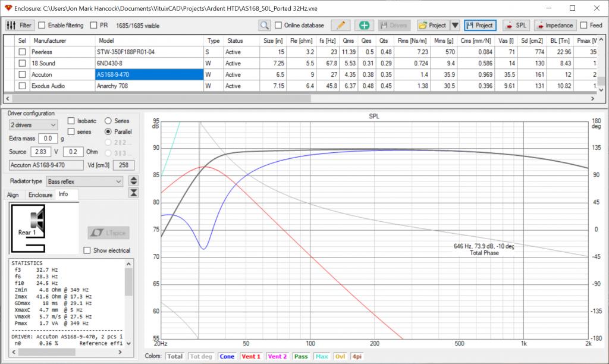Click the greyed Drivers save button
609x364 pixels.
394,25
